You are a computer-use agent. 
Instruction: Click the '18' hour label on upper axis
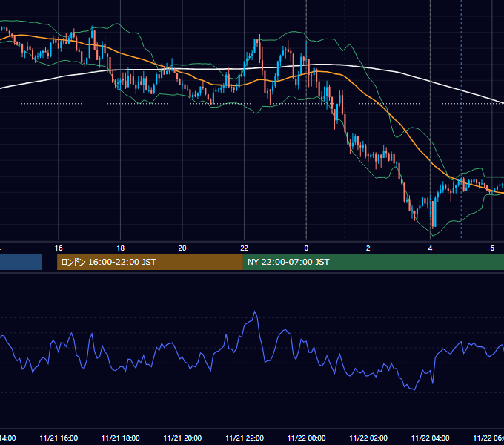tap(121, 248)
